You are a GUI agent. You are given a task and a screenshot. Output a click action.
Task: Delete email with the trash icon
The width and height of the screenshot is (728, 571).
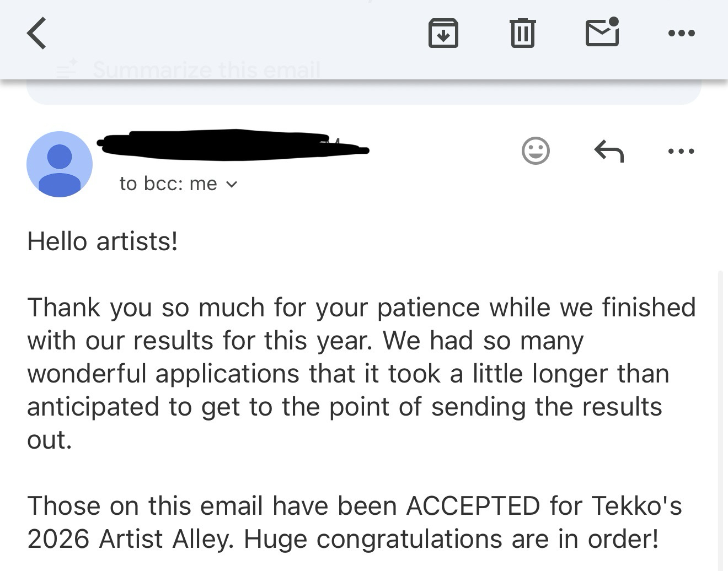(522, 33)
